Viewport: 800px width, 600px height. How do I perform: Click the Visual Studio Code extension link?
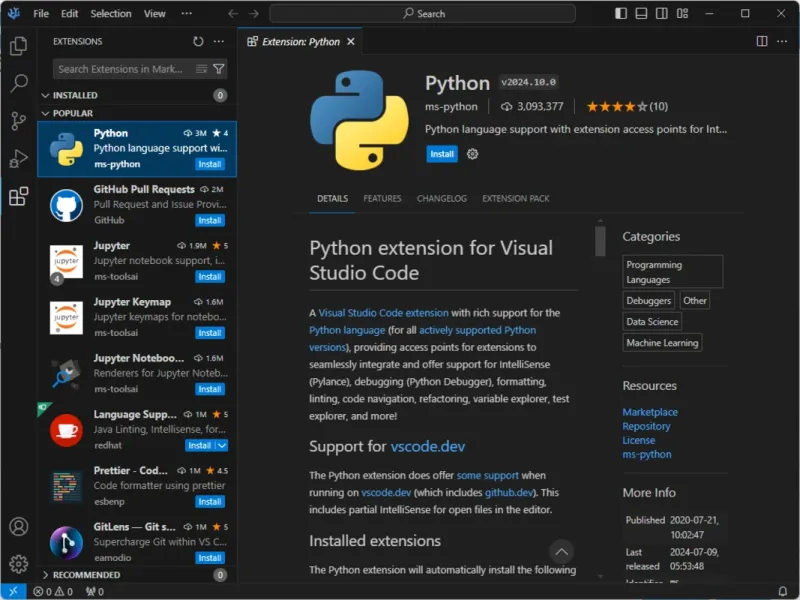pos(383,313)
